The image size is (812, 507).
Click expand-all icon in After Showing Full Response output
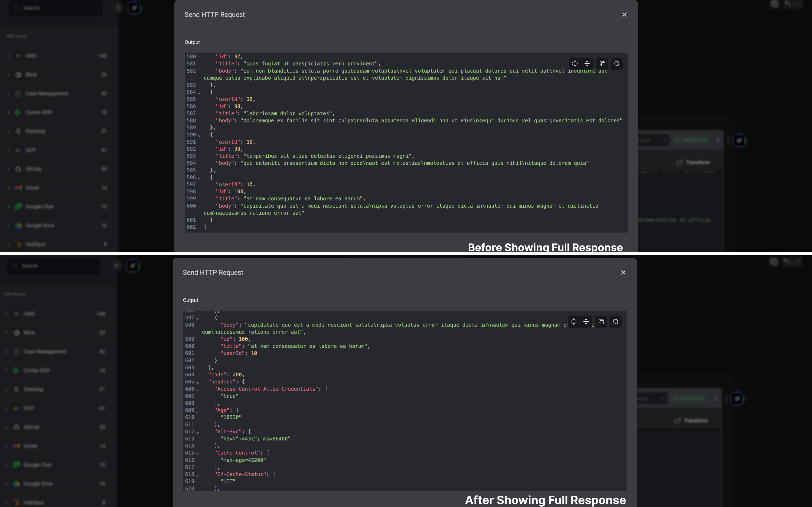[x=573, y=322]
